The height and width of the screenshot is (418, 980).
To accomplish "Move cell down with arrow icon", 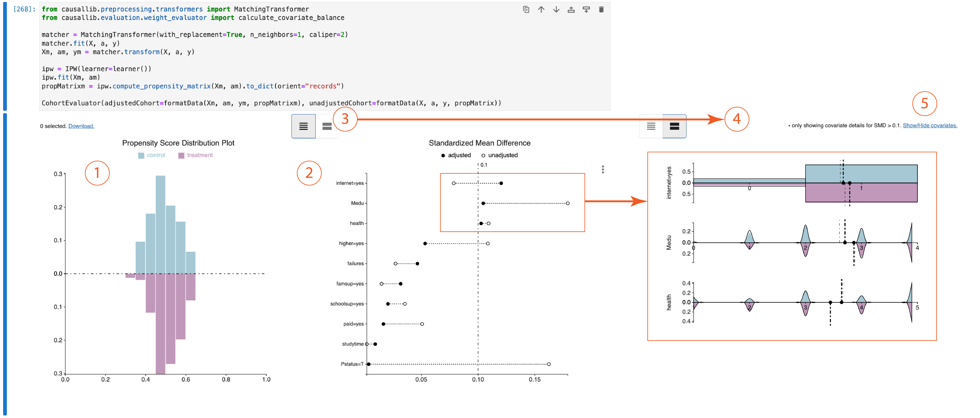I will 556,10.
